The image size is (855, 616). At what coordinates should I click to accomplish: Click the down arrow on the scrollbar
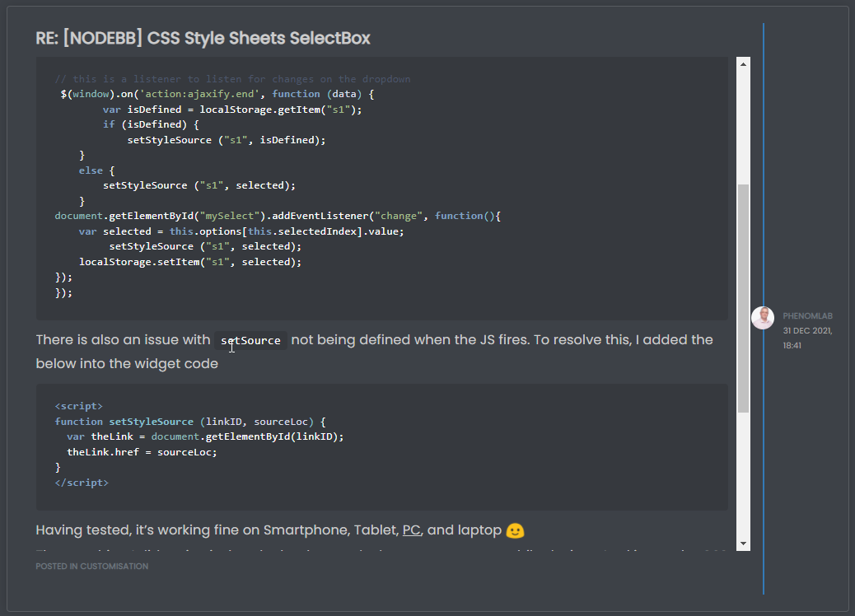[742, 544]
